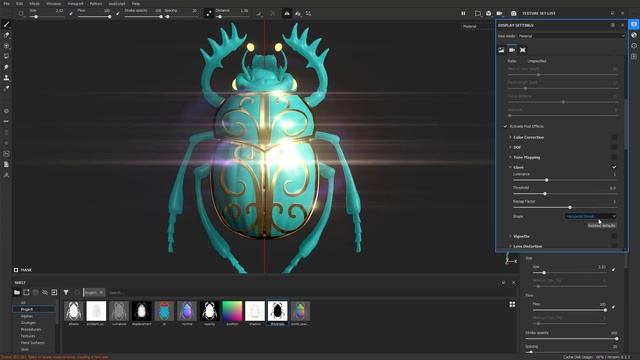Image resolution: width=640 pixels, height=360 pixels.
Task: Adjust the Remap Factor slider
Action: (x=565, y=207)
